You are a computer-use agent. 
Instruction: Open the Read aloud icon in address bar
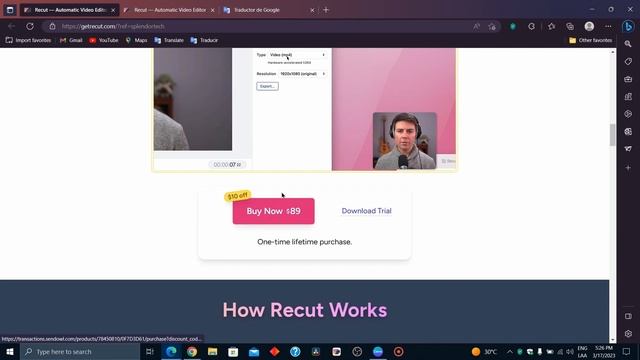pyautogui.click(x=476, y=27)
